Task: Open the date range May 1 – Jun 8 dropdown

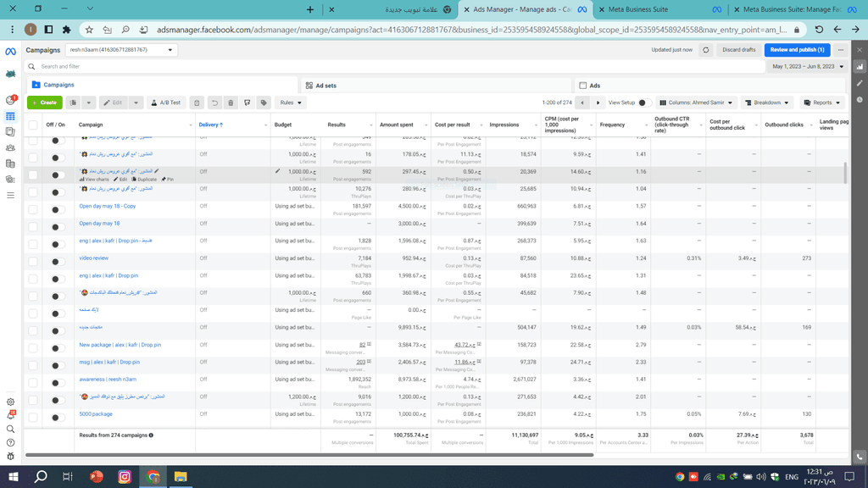Action: pyautogui.click(x=807, y=66)
